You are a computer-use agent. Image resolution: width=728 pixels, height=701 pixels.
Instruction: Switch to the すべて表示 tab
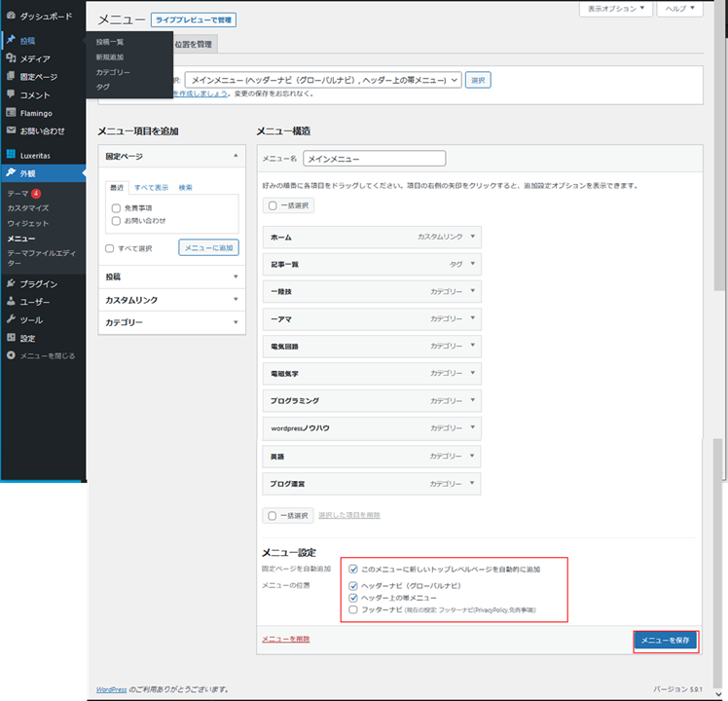click(151, 187)
